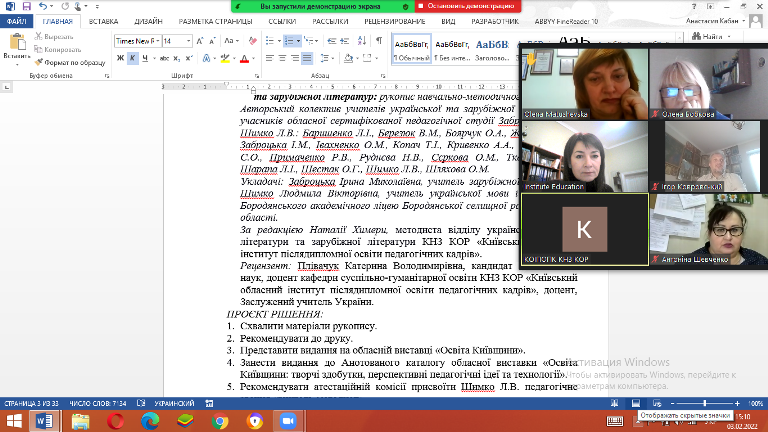Click the Grow Font icon
768x432 pixels.
pyautogui.click(x=200, y=41)
